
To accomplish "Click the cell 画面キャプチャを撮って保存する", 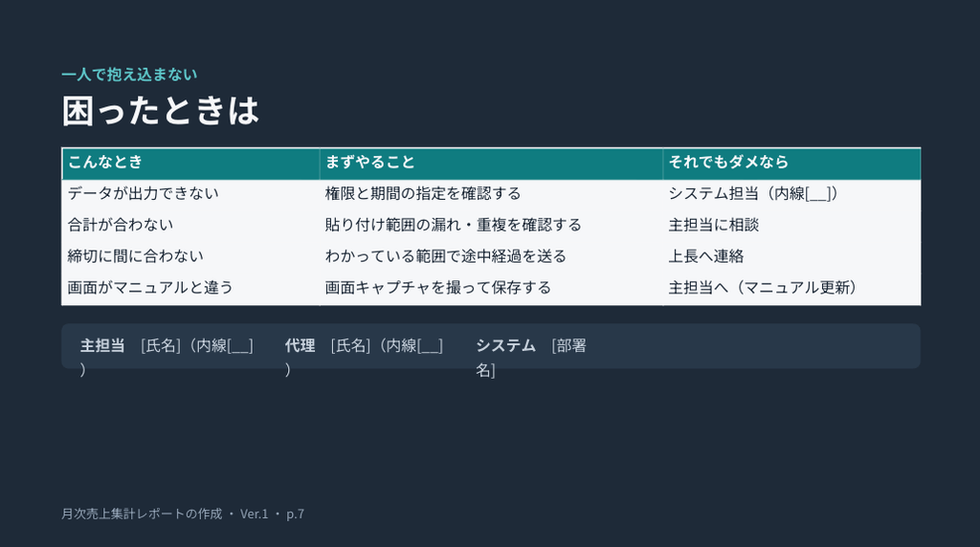I will tap(491, 289).
